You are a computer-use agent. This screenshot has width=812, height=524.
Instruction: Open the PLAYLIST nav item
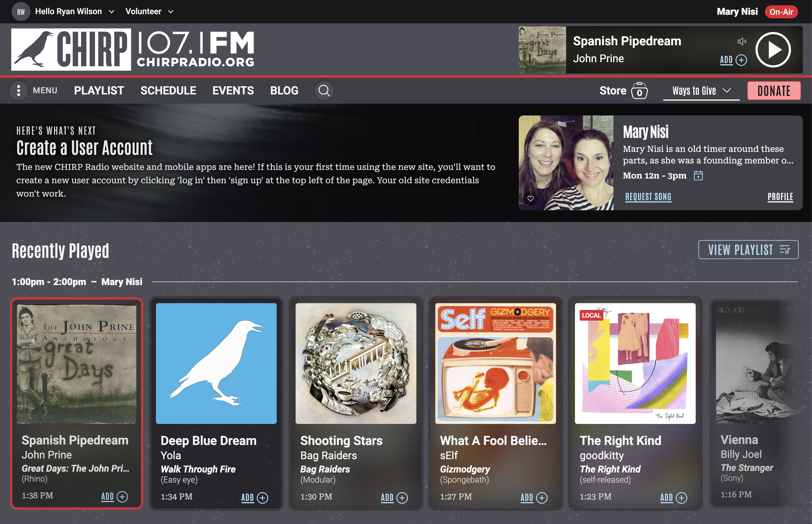pyautogui.click(x=99, y=91)
